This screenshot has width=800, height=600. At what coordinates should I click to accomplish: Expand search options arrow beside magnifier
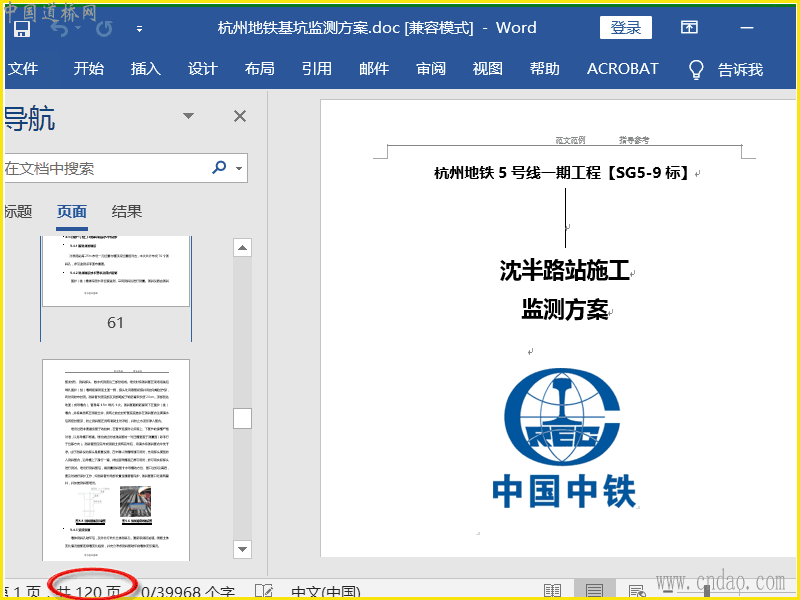point(239,168)
